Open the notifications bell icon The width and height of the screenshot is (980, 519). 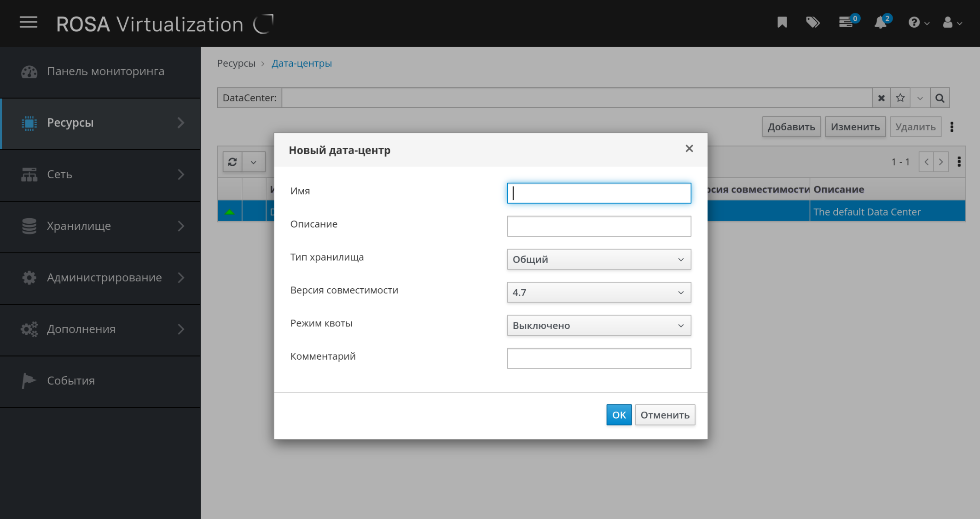tap(881, 23)
